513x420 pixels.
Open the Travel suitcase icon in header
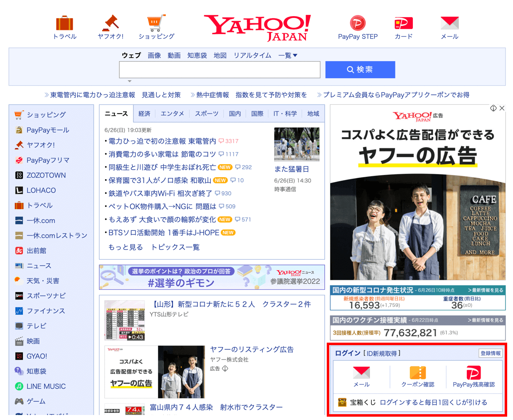pos(64,23)
